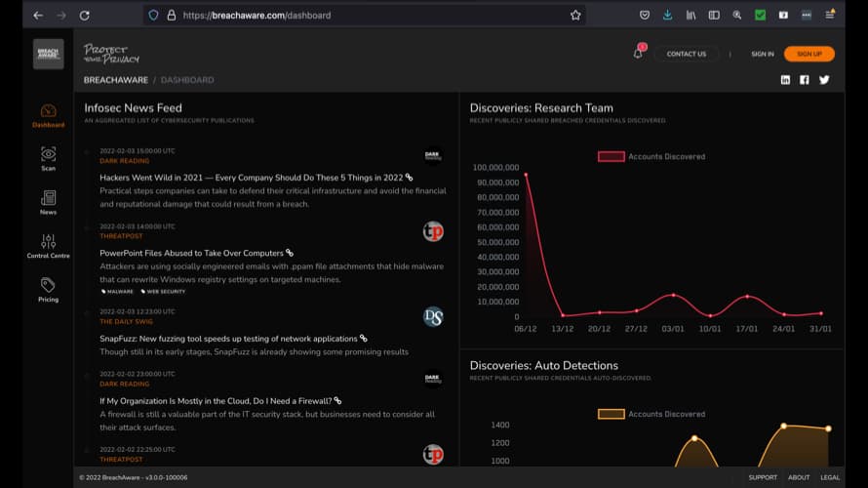Bookmark this page with star icon
The width and height of the screenshot is (868, 488).
coord(575,16)
